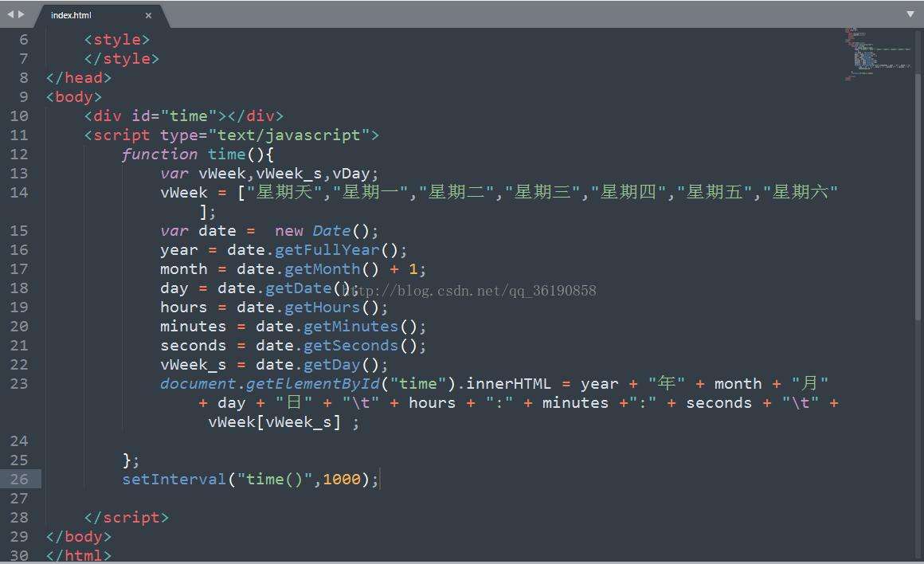Click the getMinutes method call

pos(351,327)
